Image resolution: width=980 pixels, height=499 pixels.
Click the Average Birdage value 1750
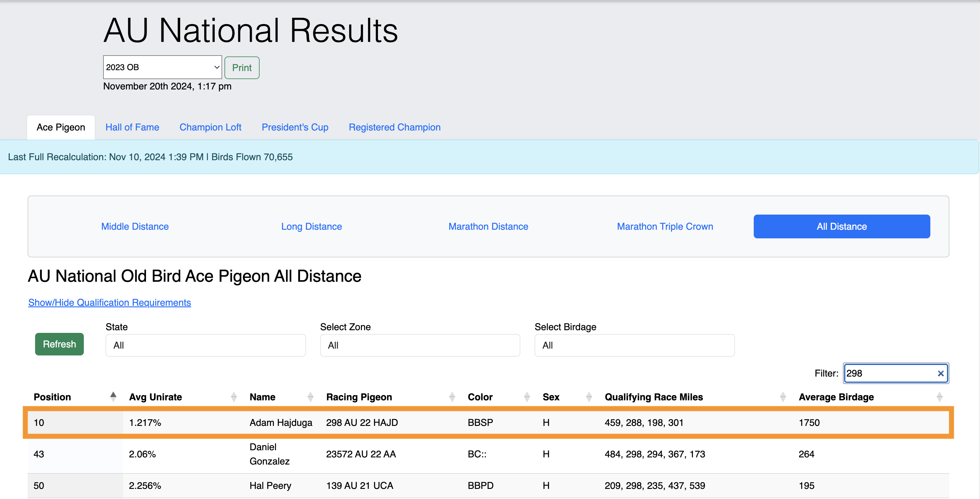(x=809, y=423)
